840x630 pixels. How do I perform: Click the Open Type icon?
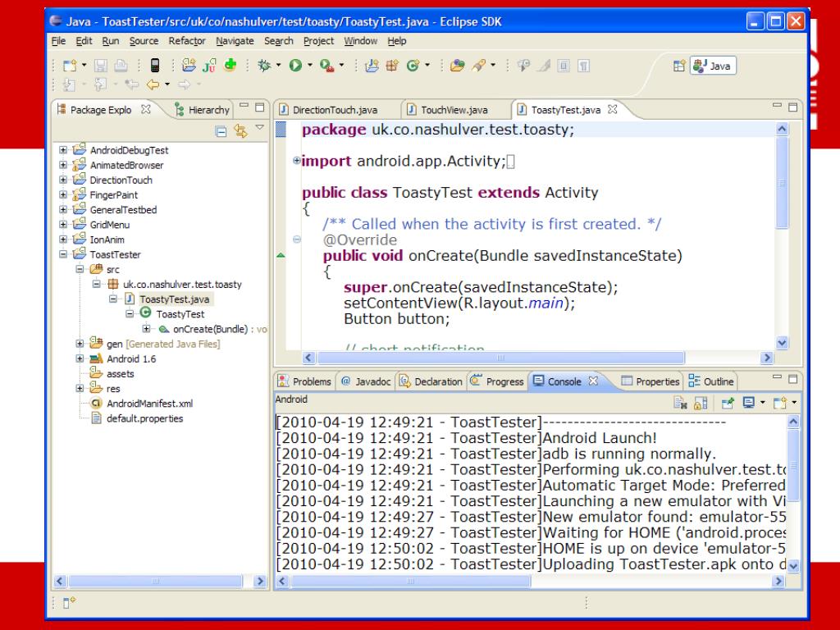click(457, 66)
